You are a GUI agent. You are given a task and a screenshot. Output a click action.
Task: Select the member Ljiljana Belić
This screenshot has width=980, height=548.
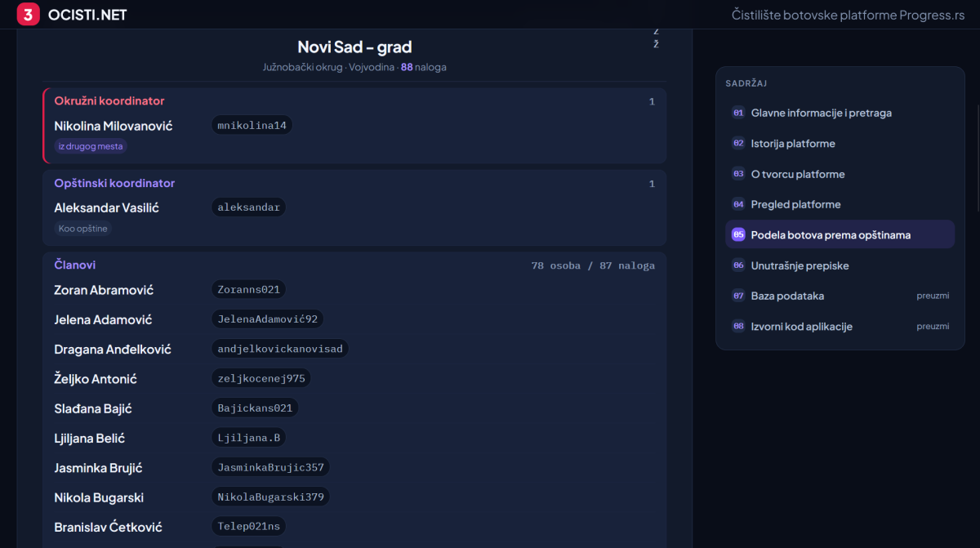[90, 438]
